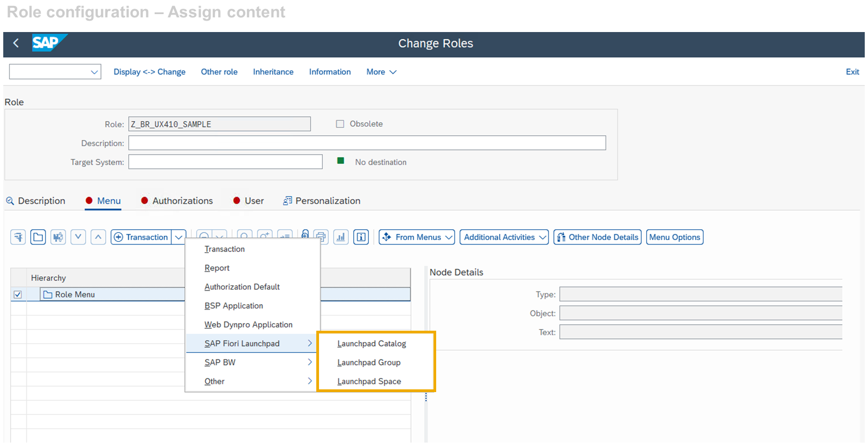Expand the More menu
Image resolution: width=868 pixels, height=448 pixels.
381,72
